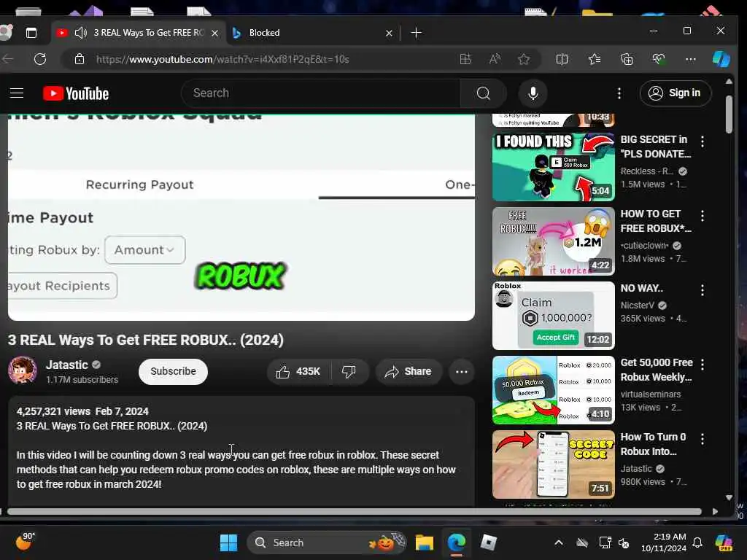The height and width of the screenshot is (560, 747).
Task: Click the Sign in button
Action: tap(676, 93)
